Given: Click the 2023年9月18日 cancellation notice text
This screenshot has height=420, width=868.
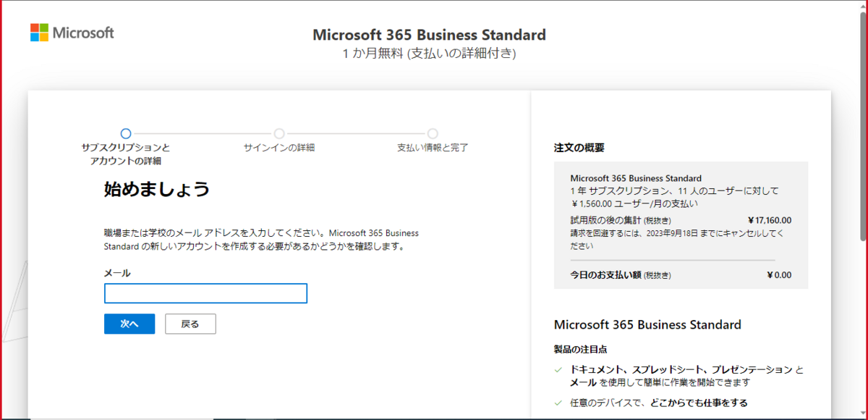Looking at the screenshot, I should [677, 240].
